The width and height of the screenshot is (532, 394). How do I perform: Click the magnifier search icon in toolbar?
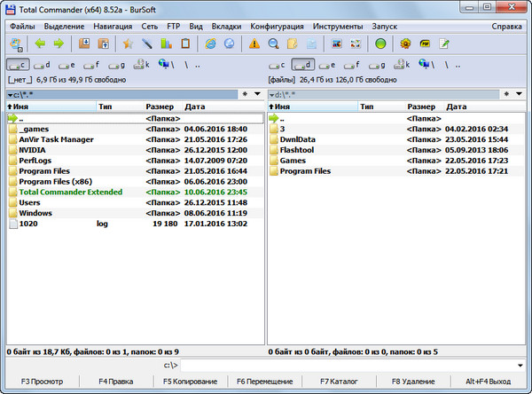pos(273,43)
